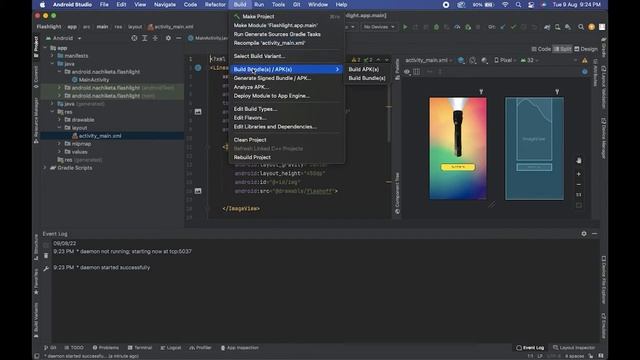Open the Problems tool window
Screen dimensions: 640x360
(106, 348)
